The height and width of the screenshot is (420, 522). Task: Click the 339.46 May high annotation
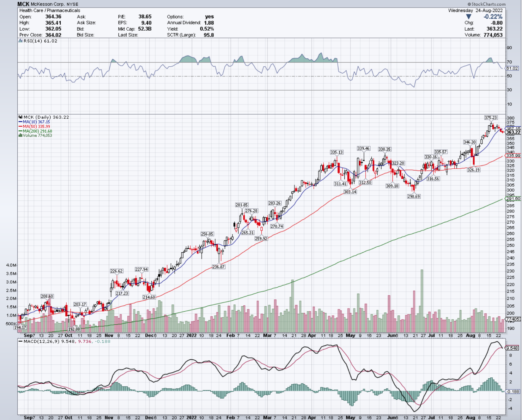[x=363, y=148]
